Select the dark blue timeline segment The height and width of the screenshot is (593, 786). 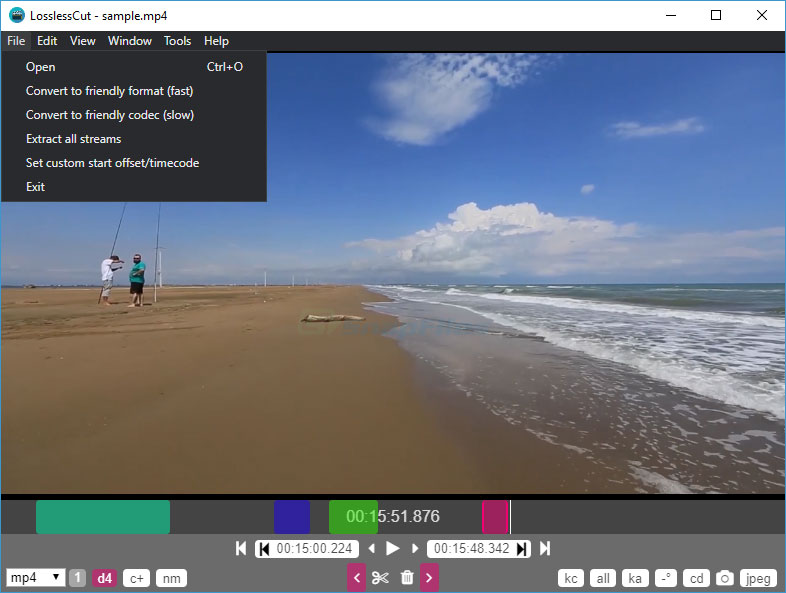(x=292, y=517)
